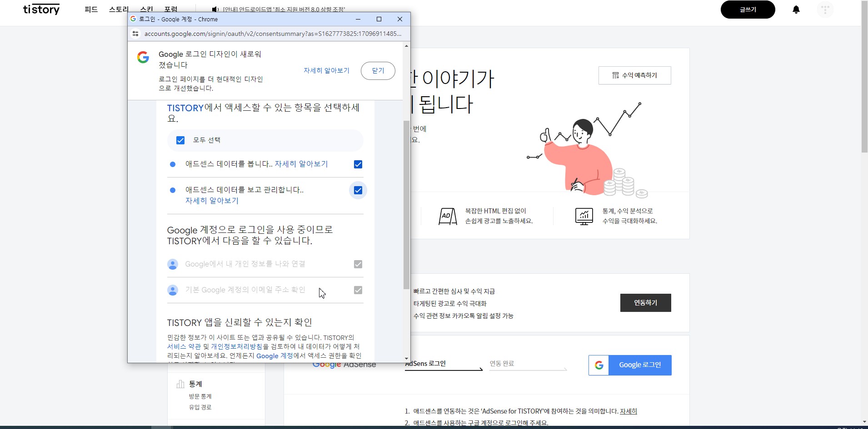Screen dimensions: 868x429
Task: Open the notification bell icon
Action: click(x=796, y=10)
